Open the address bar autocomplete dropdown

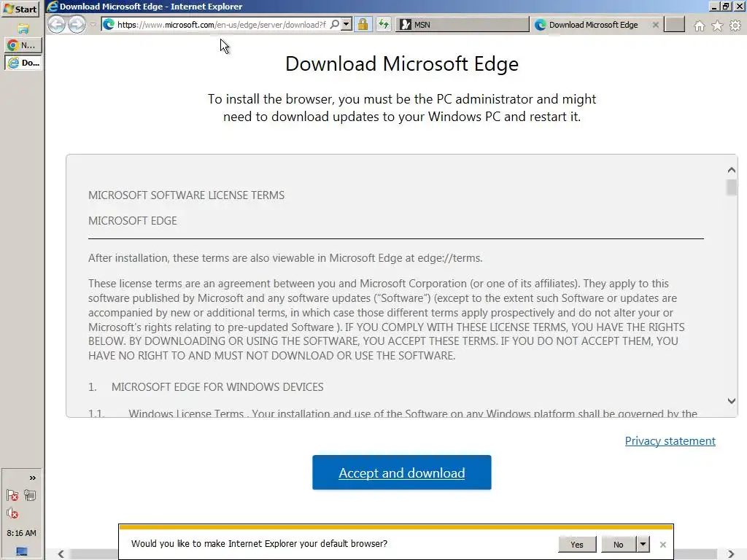pos(347,24)
